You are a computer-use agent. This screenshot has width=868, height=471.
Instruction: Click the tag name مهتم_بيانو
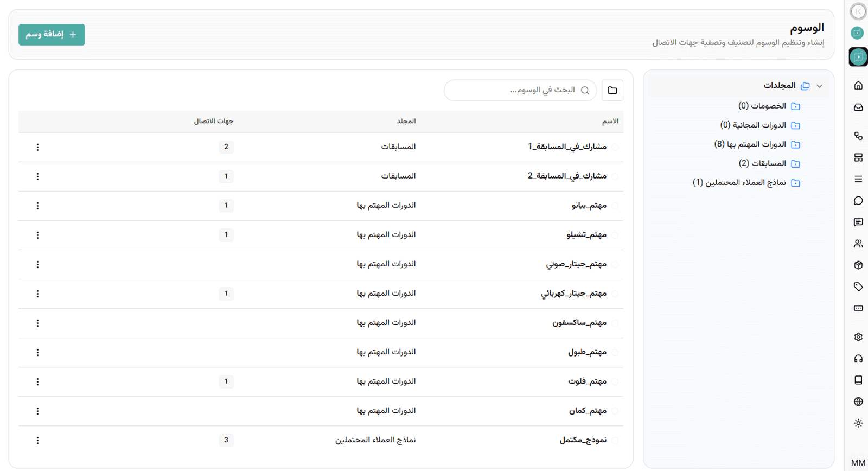(x=589, y=205)
